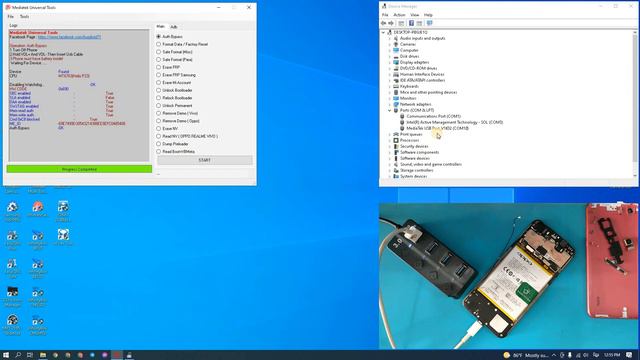Click Forward arrow in Device Manager toolbar
Screen dimensions: 640x360
pos(391,23)
